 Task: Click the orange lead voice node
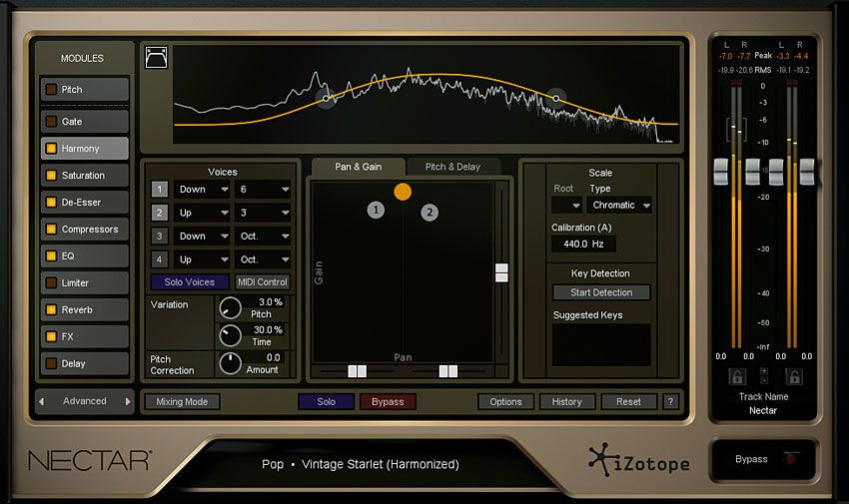click(403, 192)
